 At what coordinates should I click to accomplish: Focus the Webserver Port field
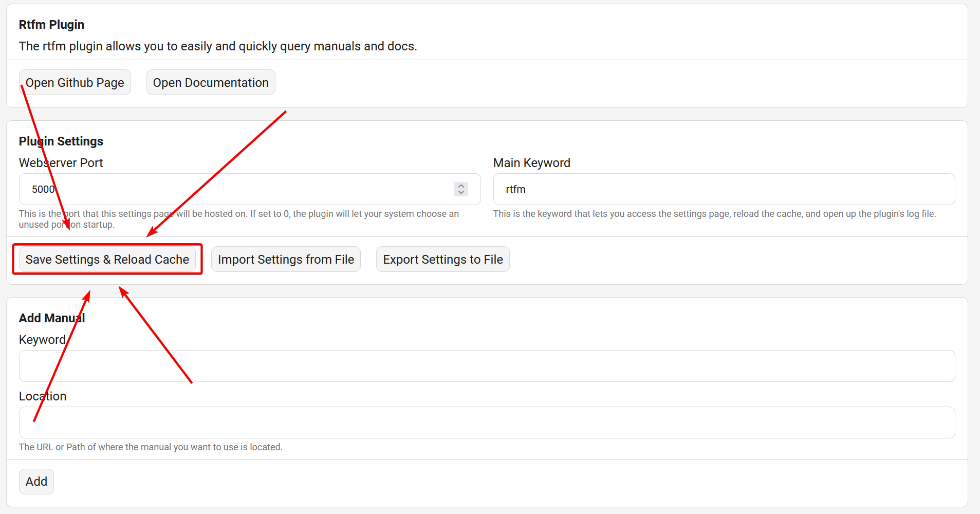pyautogui.click(x=250, y=189)
